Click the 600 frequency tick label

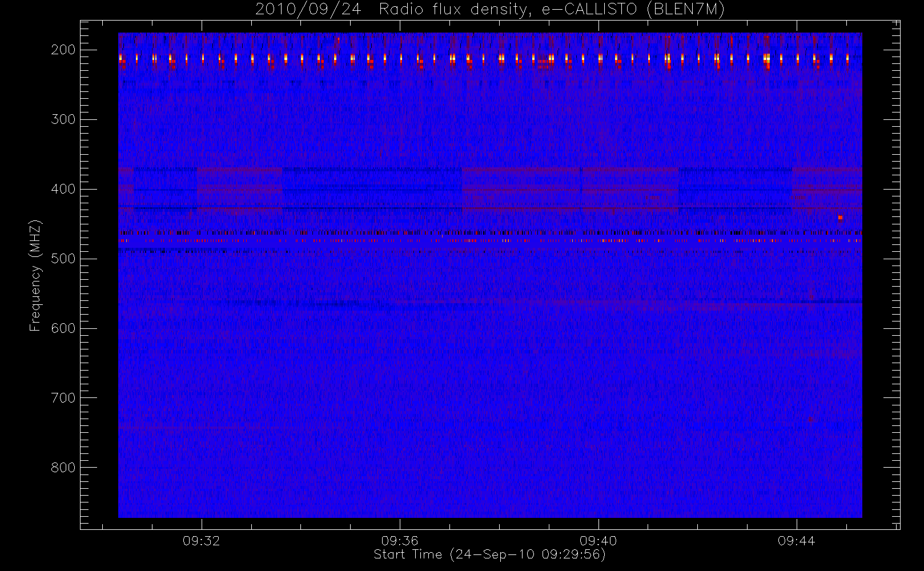coord(63,328)
